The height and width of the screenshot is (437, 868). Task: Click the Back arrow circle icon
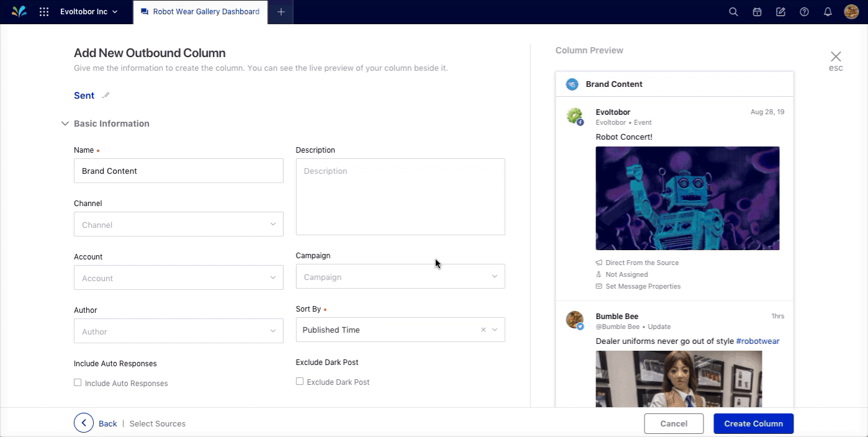pos(84,423)
